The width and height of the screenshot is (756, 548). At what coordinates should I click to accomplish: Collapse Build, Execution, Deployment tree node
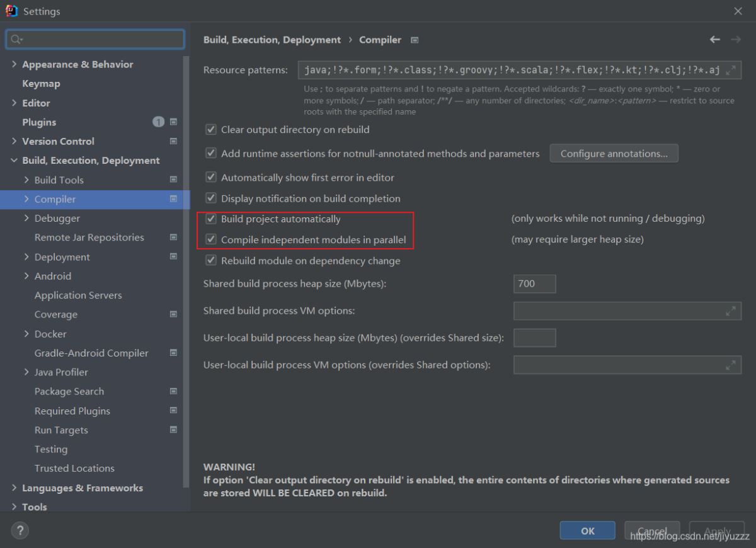click(14, 161)
